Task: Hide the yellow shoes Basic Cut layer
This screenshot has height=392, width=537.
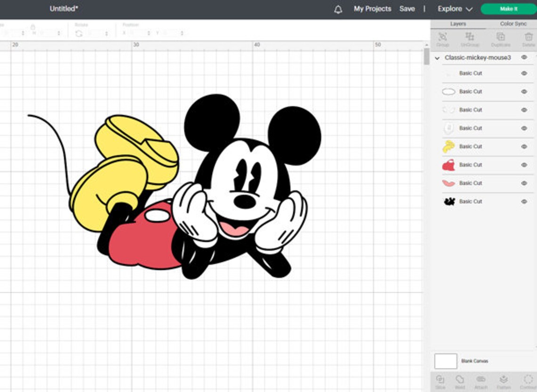Action: [x=523, y=146]
